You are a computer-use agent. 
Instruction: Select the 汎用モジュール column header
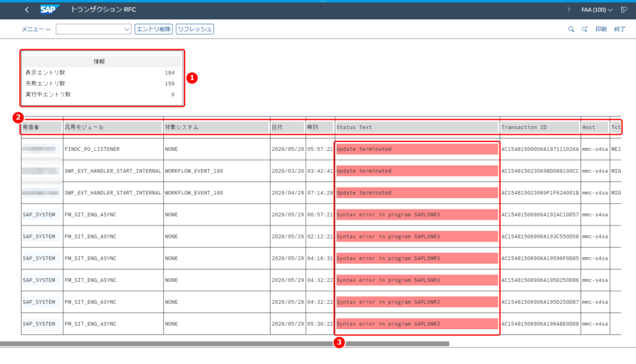point(113,127)
